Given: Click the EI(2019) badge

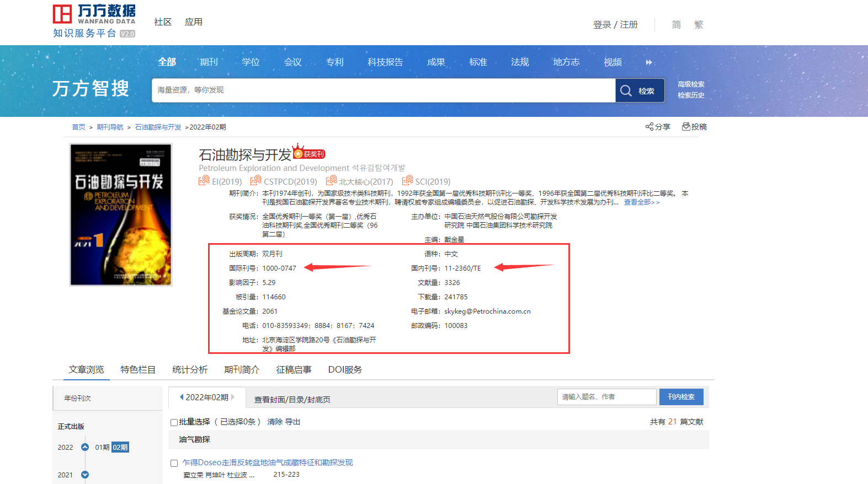Looking at the screenshot, I should click(220, 181).
